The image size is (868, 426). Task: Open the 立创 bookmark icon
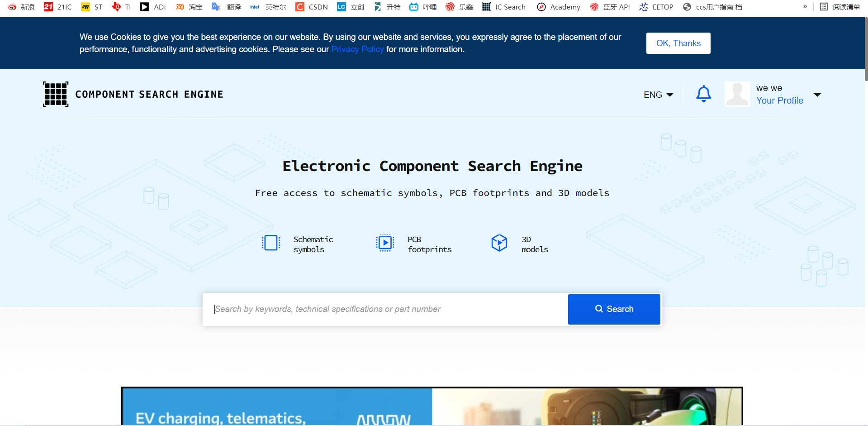[x=342, y=7]
